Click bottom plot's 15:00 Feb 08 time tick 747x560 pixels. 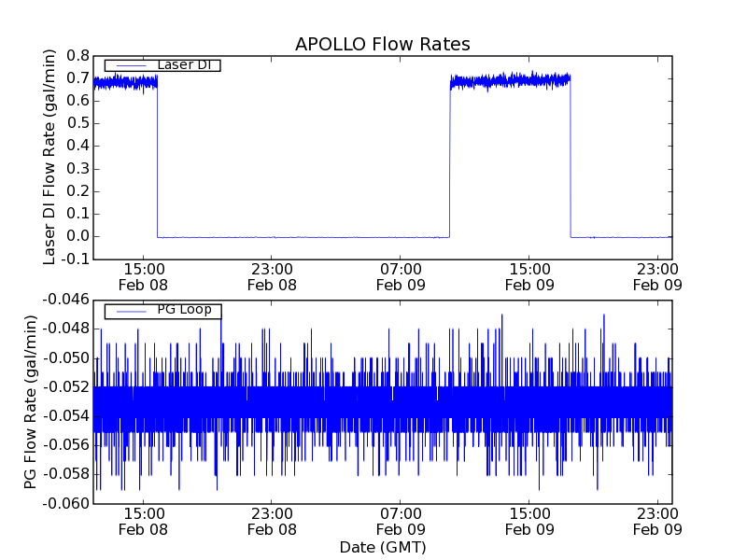pyautogui.click(x=143, y=522)
